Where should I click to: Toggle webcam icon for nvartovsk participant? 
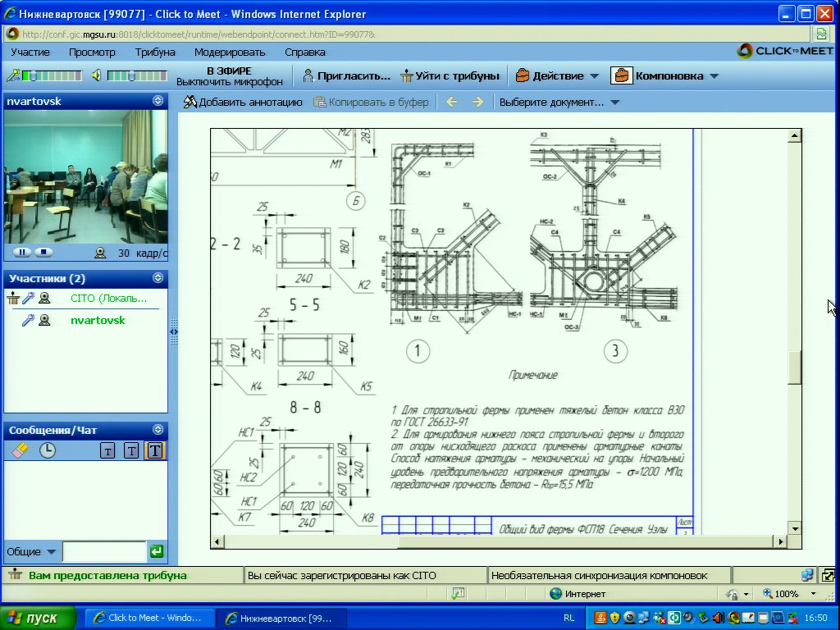(x=44, y=321)
